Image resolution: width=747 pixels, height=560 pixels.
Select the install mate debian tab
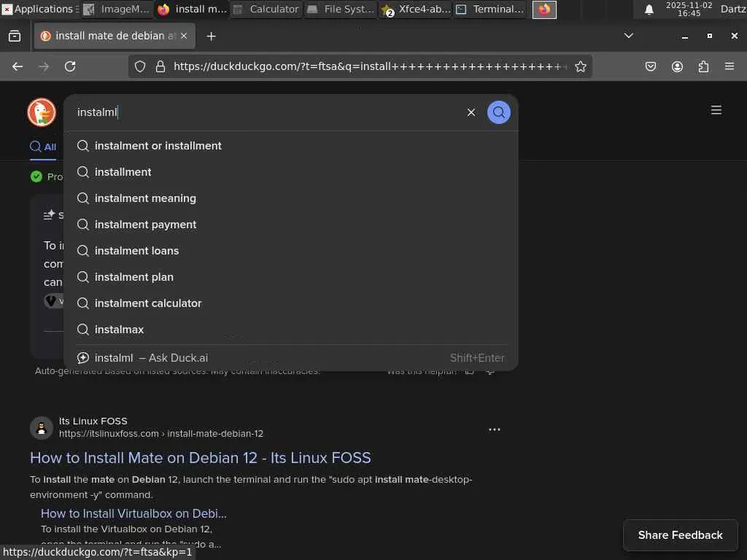coord(115,36)
